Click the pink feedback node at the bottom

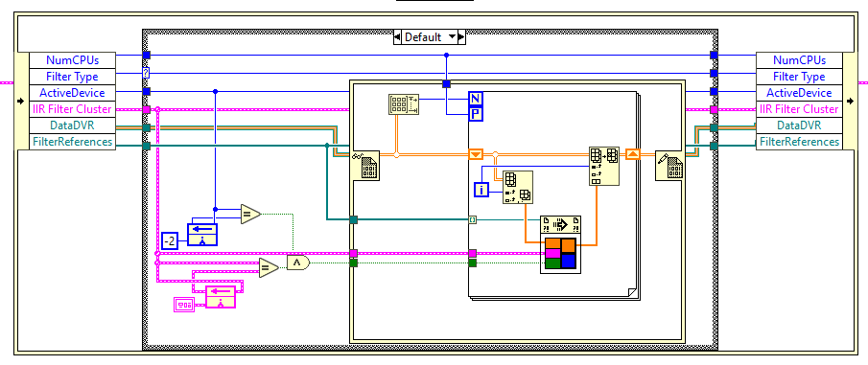point(221,296)
